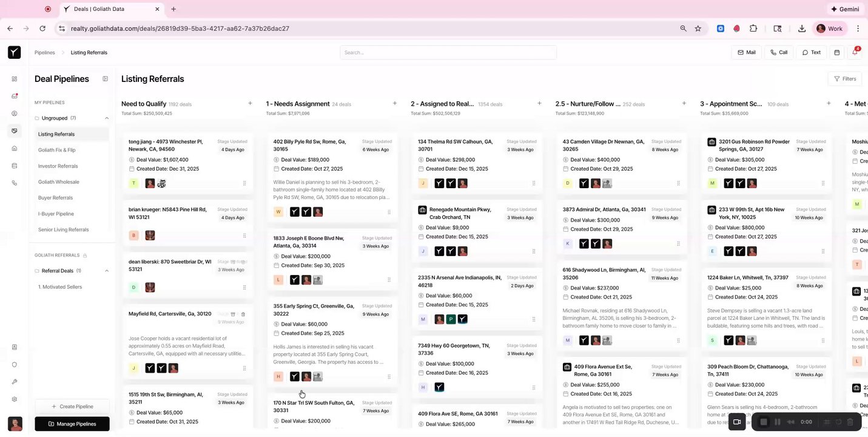Open the Filters dropdown
This screenshot has height=437, width=868.
click(845, 79)
